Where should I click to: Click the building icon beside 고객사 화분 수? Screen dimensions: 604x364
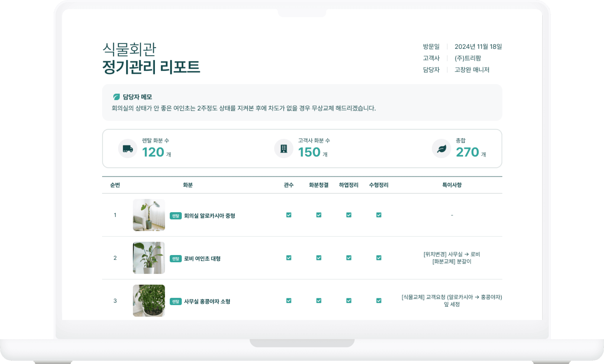click(284, 148)
